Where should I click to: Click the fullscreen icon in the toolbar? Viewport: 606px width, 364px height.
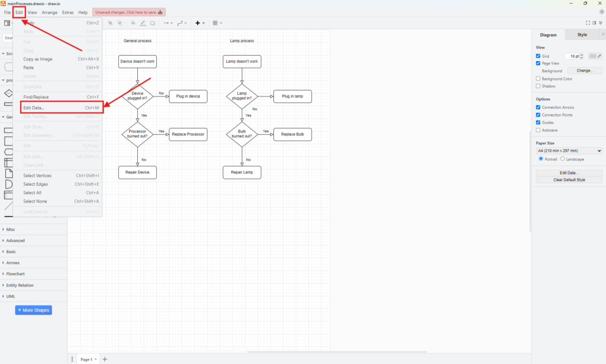(x=587, y=23)
